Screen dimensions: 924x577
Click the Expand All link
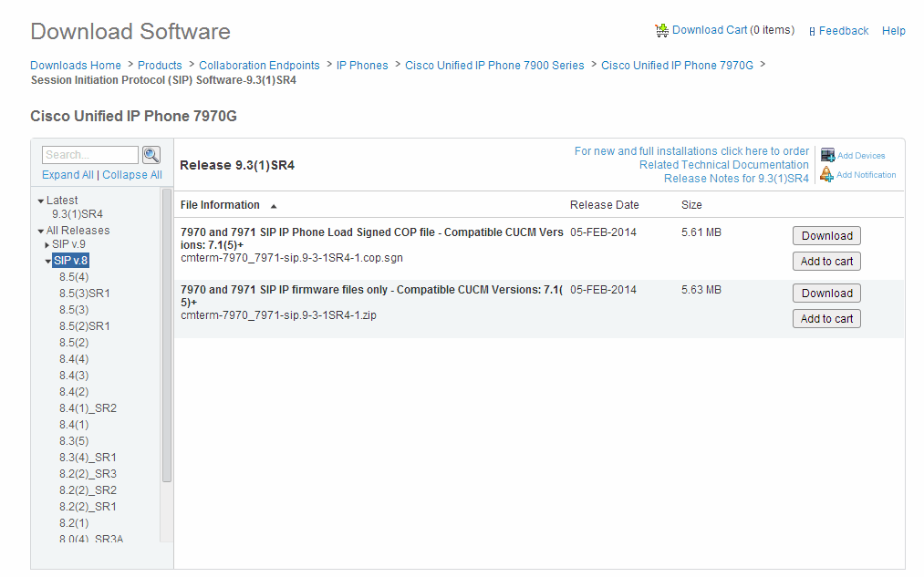[67, 175]
